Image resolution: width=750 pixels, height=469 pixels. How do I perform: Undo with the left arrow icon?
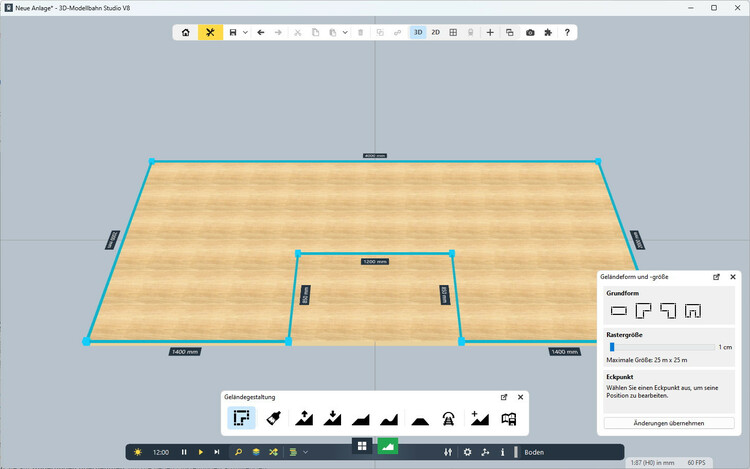click(261, 33)
